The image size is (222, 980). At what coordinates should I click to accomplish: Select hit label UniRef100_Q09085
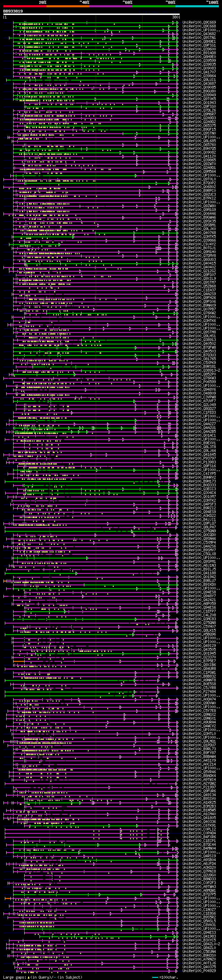pyautogui.click(x=199, y=88)
